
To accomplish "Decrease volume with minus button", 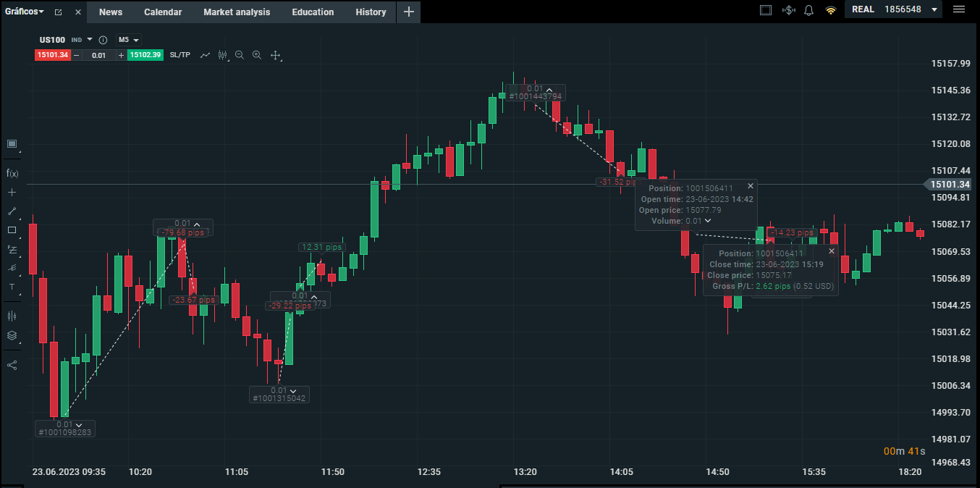I will 77,55.
